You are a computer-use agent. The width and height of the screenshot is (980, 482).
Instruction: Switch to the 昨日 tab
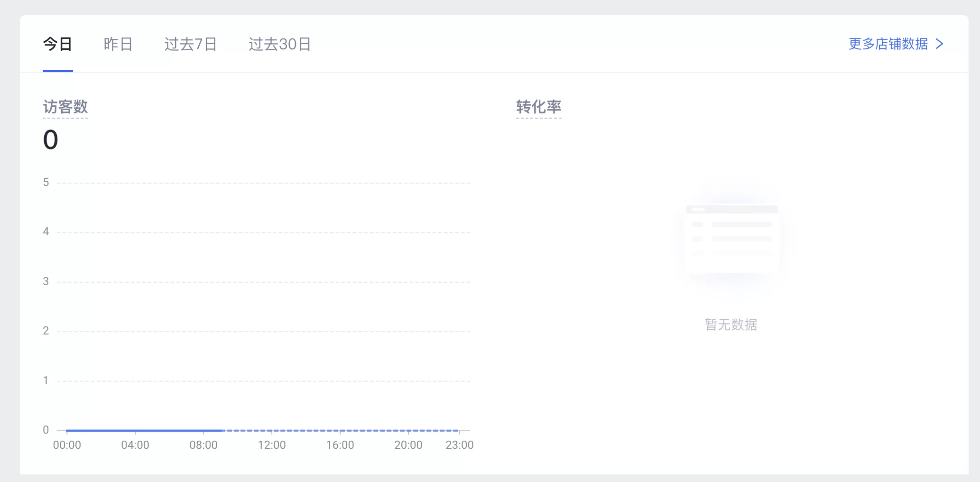coord(118,44)
